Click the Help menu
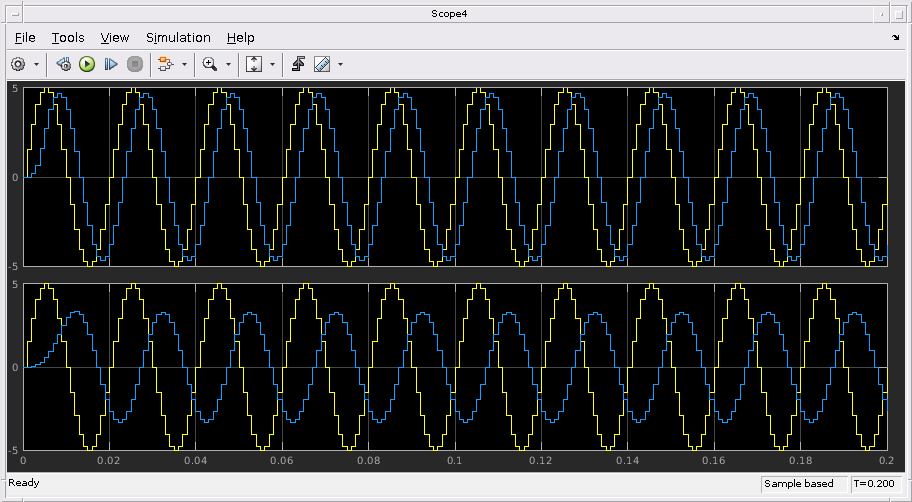Screen dimensions: 912x502 (240, 38)
